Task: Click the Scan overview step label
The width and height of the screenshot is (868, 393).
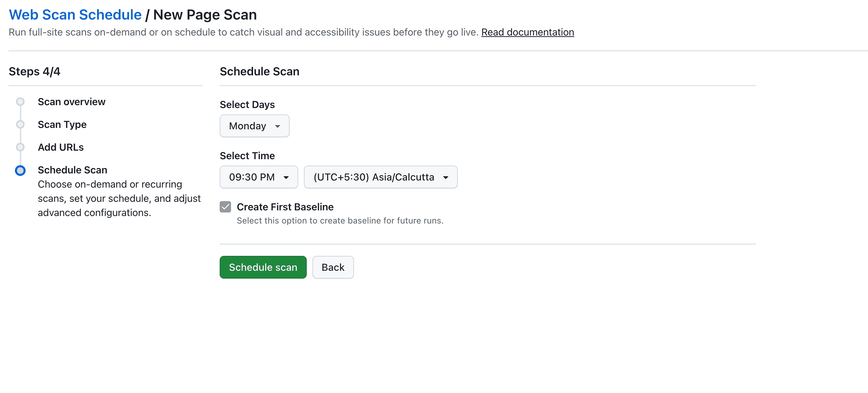Action: [x=71, y=102]
